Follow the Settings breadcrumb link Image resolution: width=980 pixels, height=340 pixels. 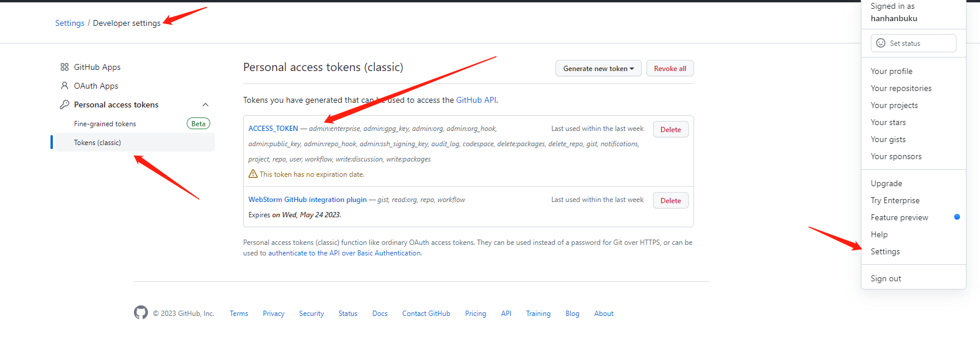point(70,23)
